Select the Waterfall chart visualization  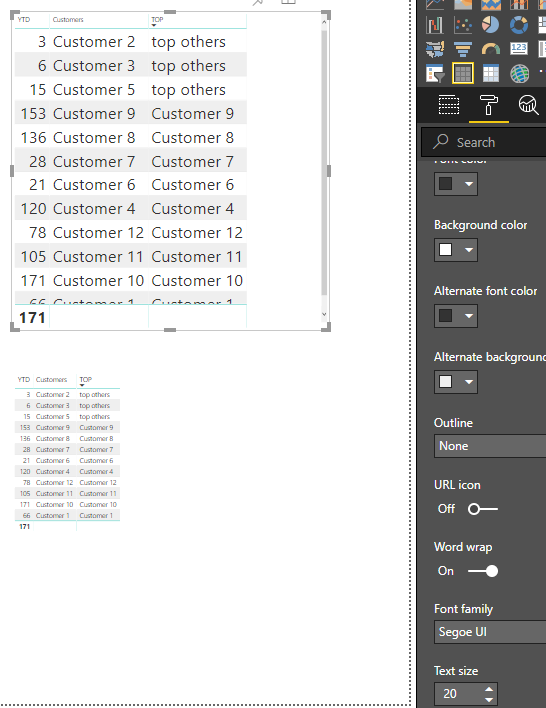434,25
